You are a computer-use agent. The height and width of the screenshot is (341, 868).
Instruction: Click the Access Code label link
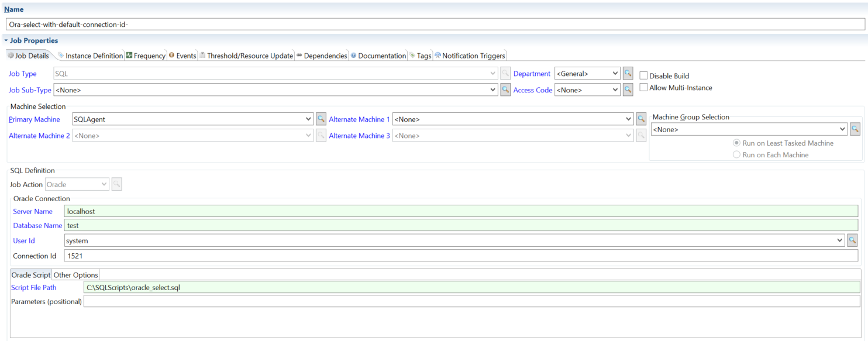click(533, 90)
